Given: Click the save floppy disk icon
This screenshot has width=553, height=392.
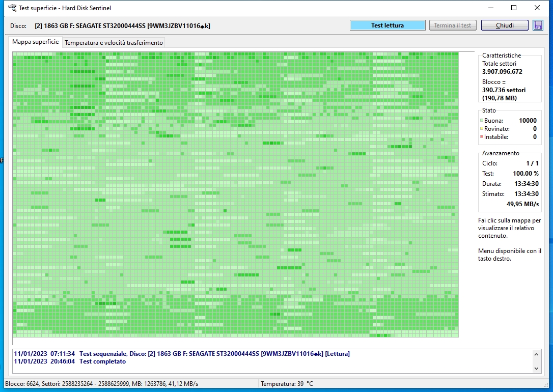Looking at the screenshot, I should pyautogui.click(x=538, y=25).
